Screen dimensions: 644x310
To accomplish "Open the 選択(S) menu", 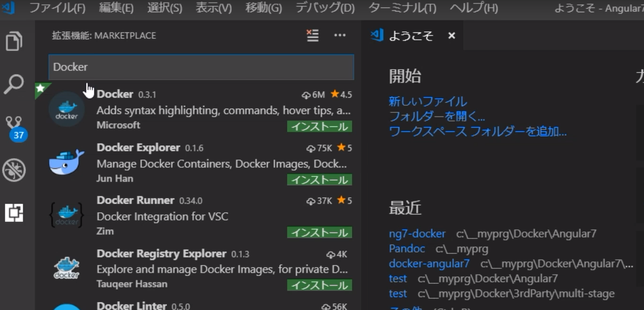I will click(x=165, y=8).
